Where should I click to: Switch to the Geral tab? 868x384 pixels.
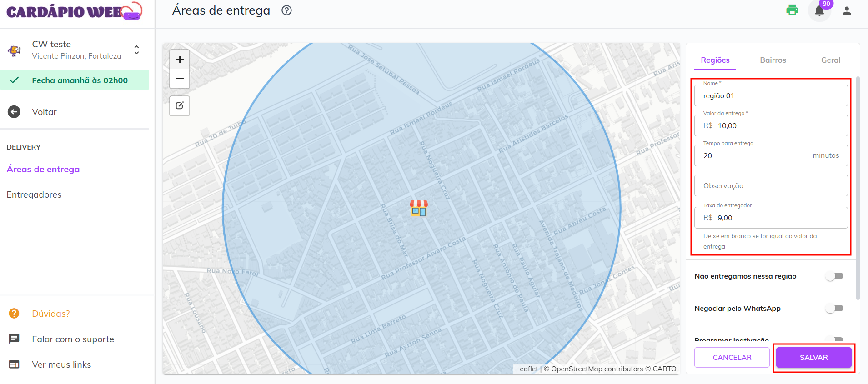point(830,60)
